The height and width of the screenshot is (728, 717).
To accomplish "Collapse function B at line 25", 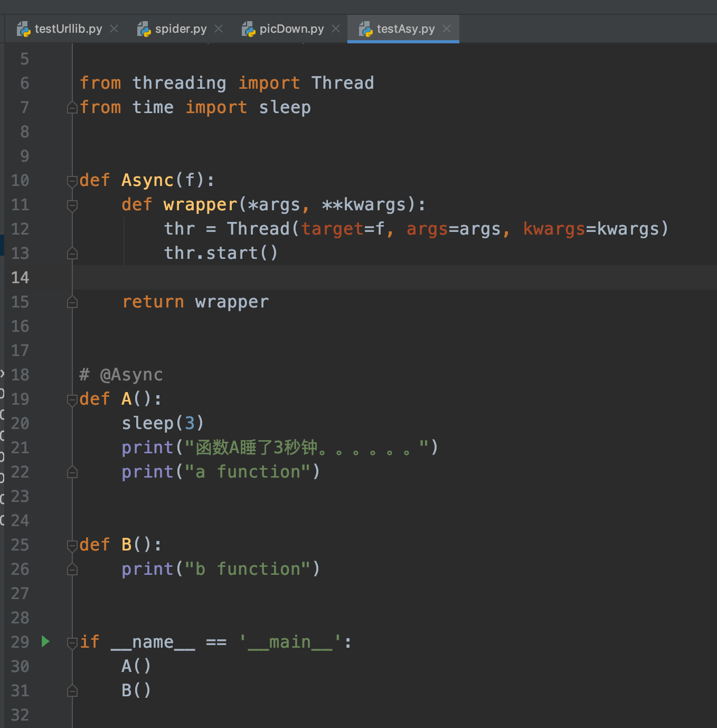I will 72,546.
